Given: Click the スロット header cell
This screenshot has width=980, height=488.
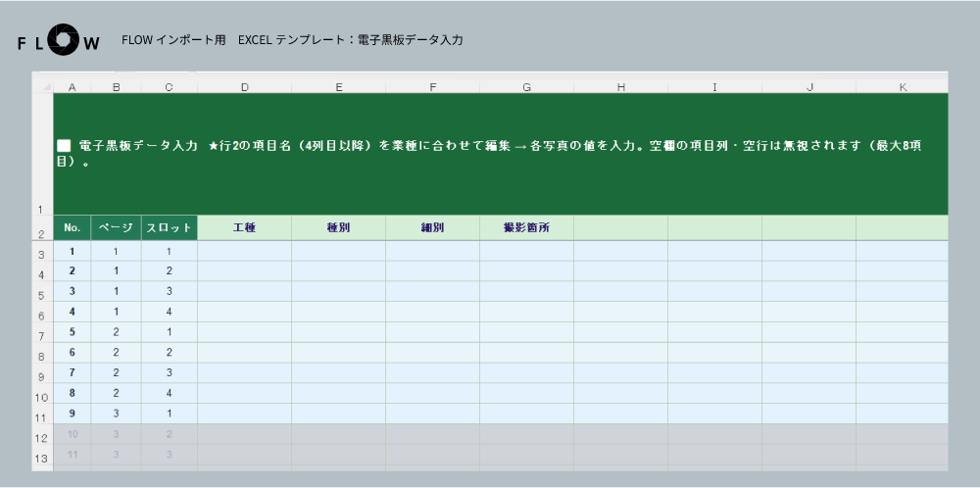Looking at the screenshot, I should coord(170,228).
